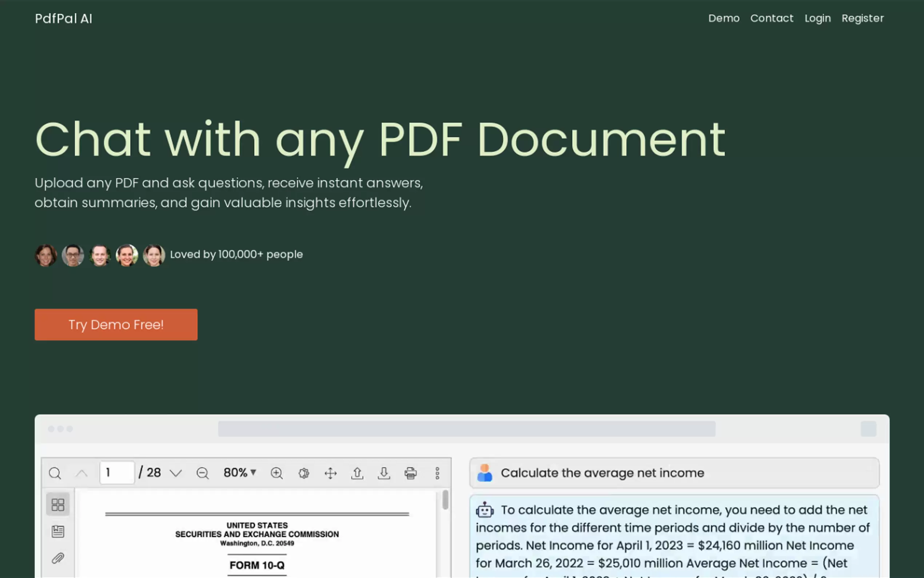
Task: Open the three-dot more actions menu
Action: click(x=437, y=473)
